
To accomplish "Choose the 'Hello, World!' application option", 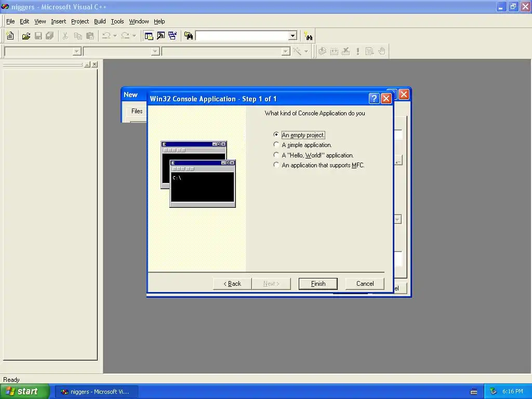I will 276,155.
